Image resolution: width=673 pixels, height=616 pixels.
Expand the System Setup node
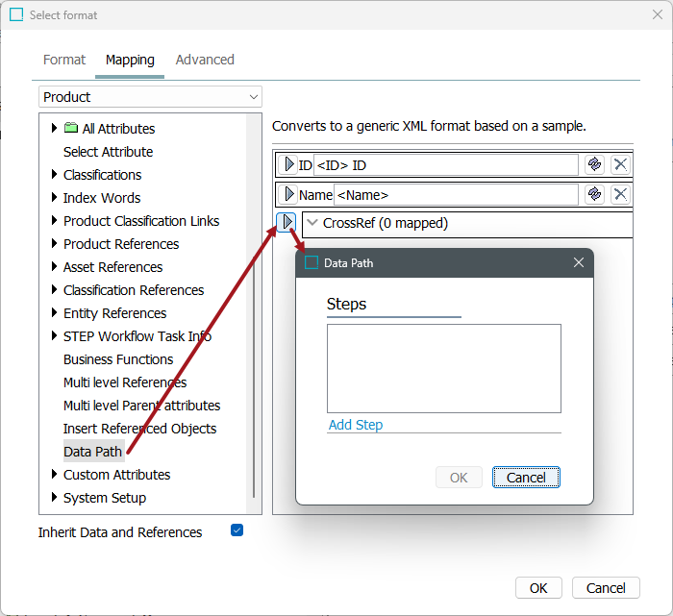click(54, 498)
